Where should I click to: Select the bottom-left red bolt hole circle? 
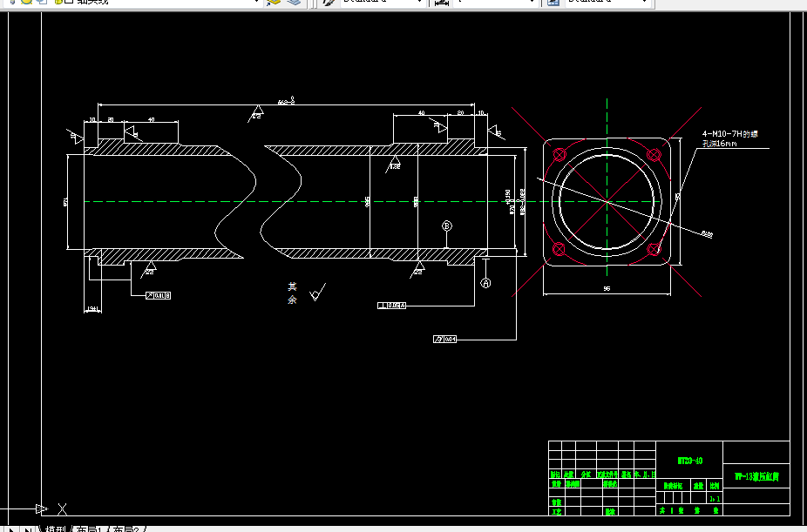point(559,249)
